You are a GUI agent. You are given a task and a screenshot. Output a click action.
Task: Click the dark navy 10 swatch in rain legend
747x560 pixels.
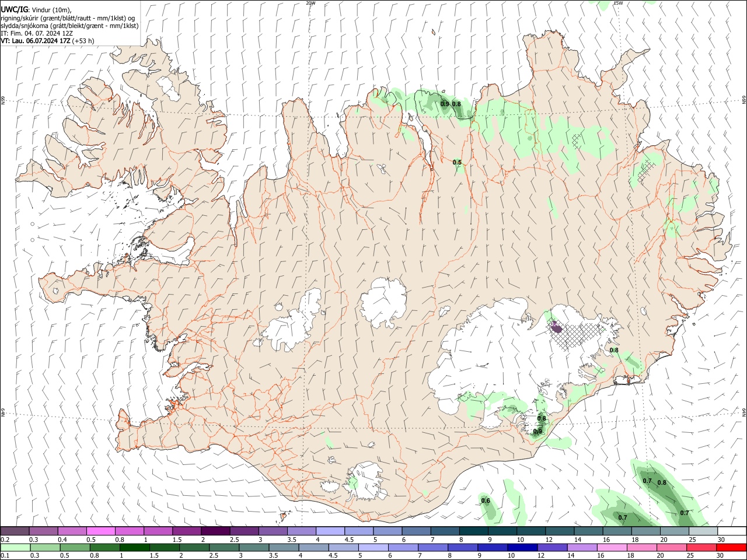point(522,547)
